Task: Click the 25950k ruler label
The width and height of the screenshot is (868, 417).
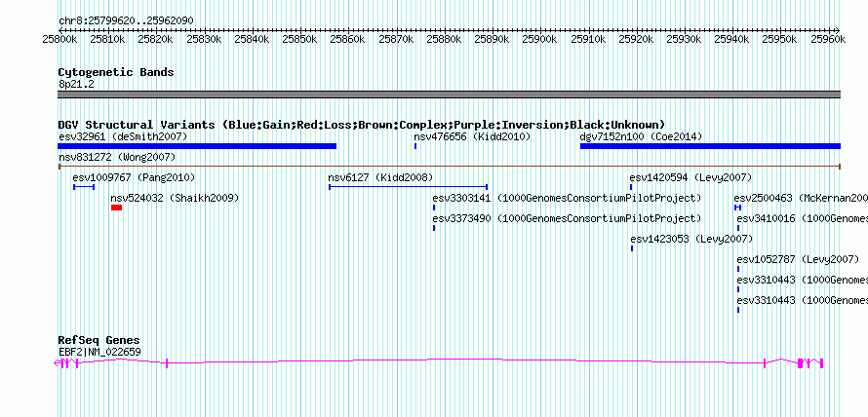Action: (779, 39)
